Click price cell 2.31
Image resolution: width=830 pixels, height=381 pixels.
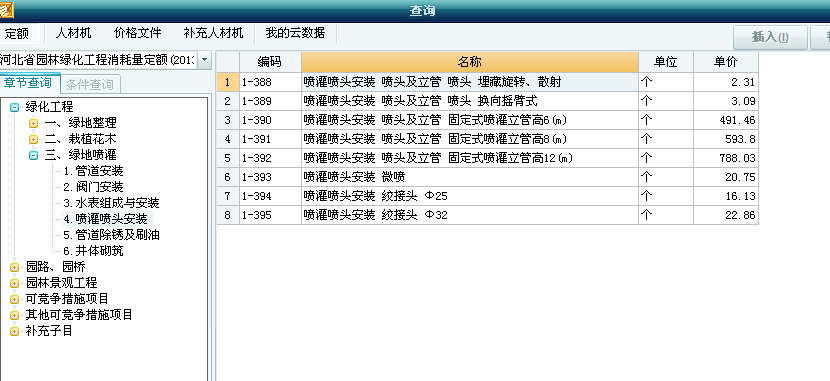point(726,82)
